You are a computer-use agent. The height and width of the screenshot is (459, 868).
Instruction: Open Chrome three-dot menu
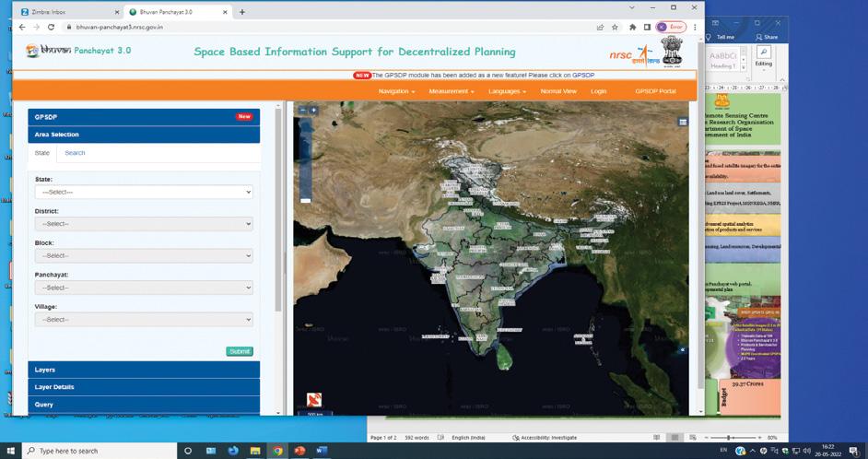tap(695, 27)
